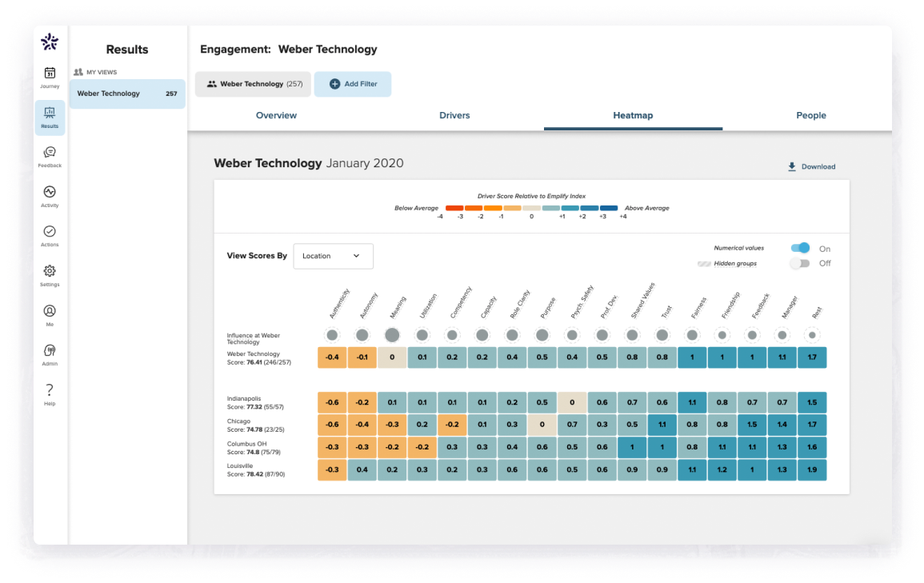924x583 pixels.
Task: Click Weber Technology Meaning cell 0
Action: pyautogui.click(x=392, y=357)
